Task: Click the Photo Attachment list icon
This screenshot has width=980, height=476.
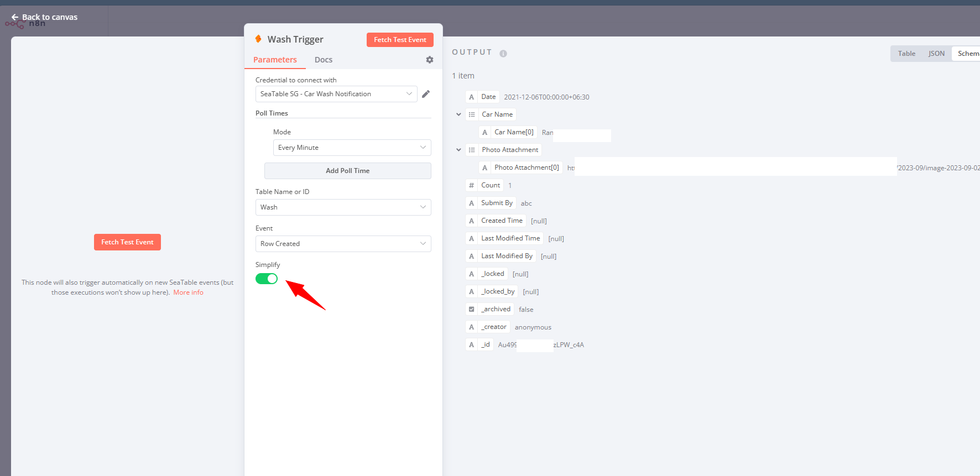Action: pyautogui.click(x=472, y=150)
